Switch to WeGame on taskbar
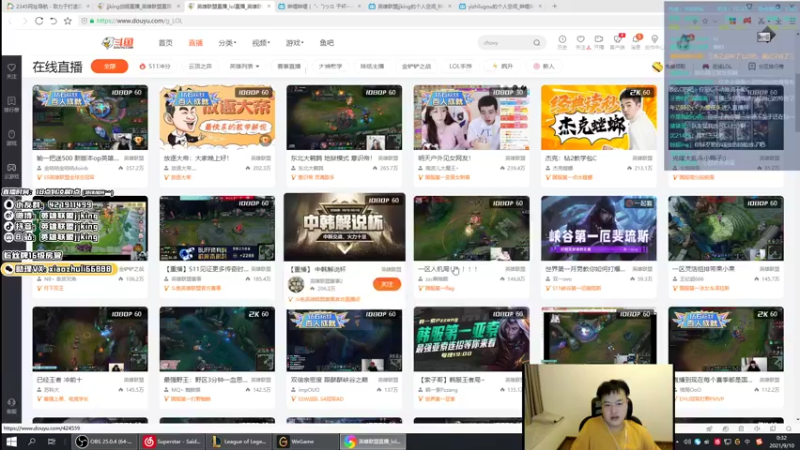The height and width of the screenshot is (450, 800). pos(306,441)
